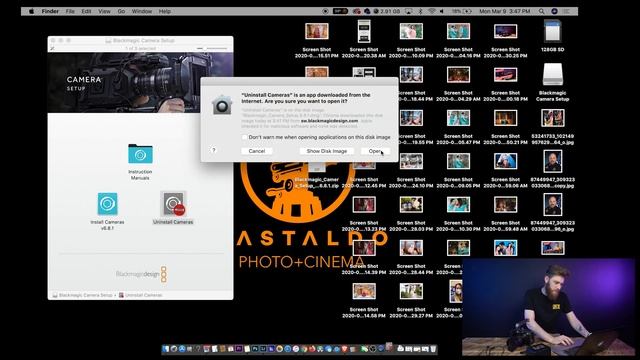This screenshot has width=640, height=360.
Task: Confirm with the Open button
Action: click(375, 151)
